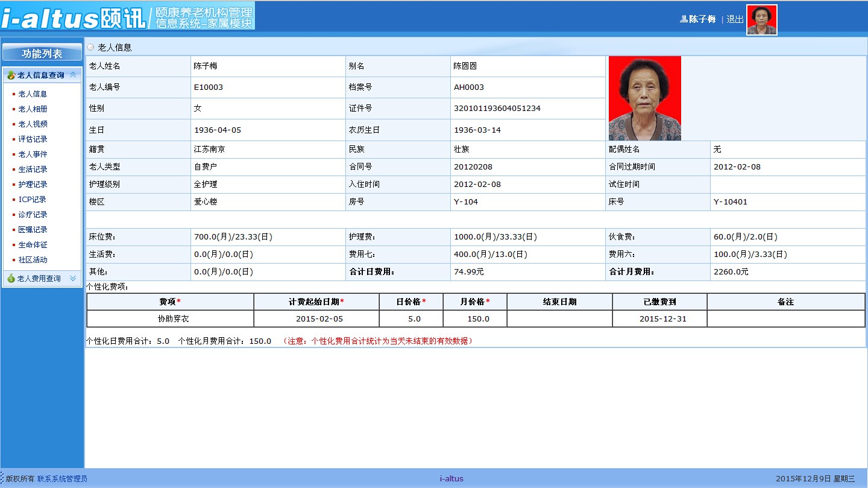Click the money bag icon for 老人费用查询

point(11,279)
